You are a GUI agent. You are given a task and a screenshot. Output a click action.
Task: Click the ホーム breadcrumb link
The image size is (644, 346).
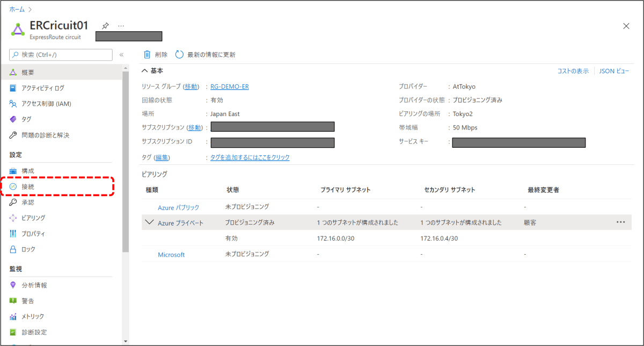tap(17, 9)
